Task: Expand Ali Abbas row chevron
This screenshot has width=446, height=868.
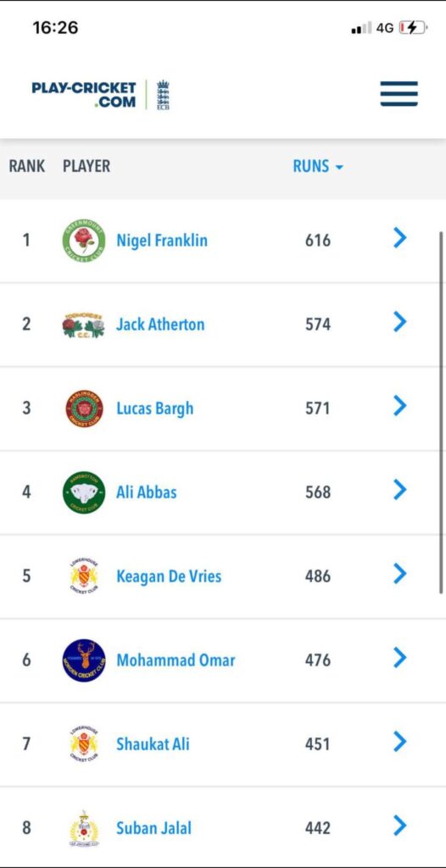Action: click(400, 490)
